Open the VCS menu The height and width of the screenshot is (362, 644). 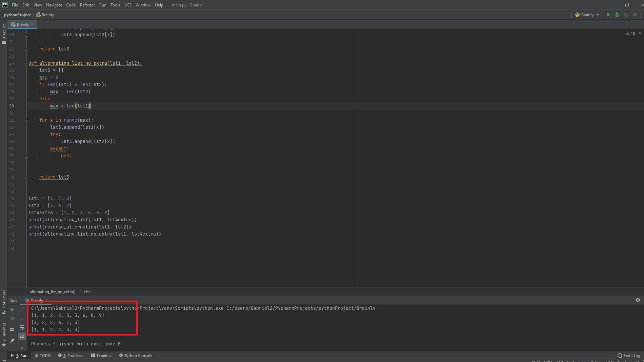(128, 5)
